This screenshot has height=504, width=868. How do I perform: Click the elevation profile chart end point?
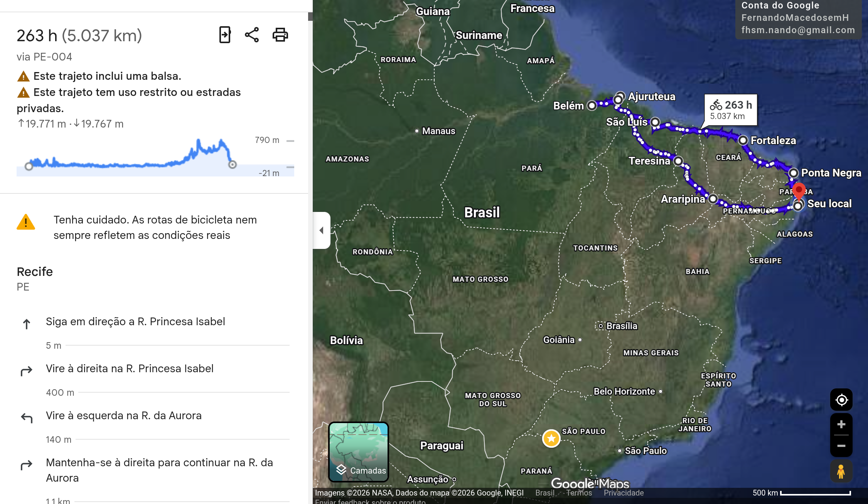click(x=232, y=165)
